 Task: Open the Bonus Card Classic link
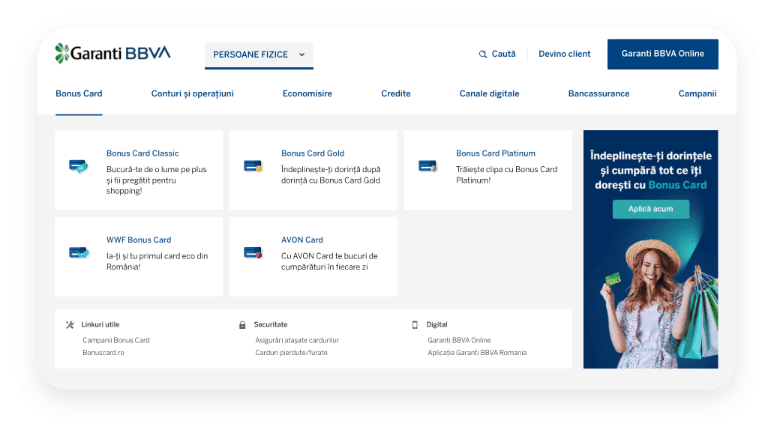(x=142, y=153)
